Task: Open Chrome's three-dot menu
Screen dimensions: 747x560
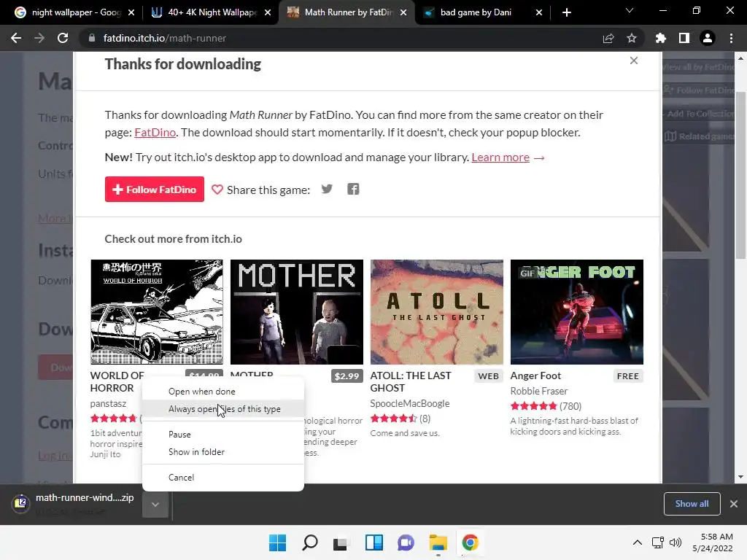Action: pyautogui.click(x=731, y=38)
